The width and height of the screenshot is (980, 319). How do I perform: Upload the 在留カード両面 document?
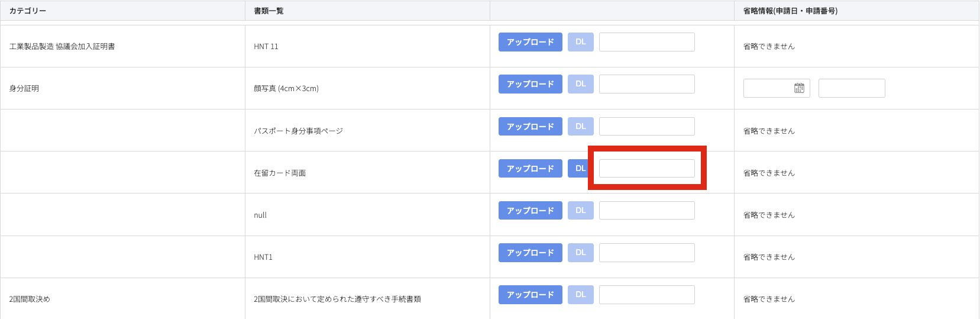click(530, 169)
